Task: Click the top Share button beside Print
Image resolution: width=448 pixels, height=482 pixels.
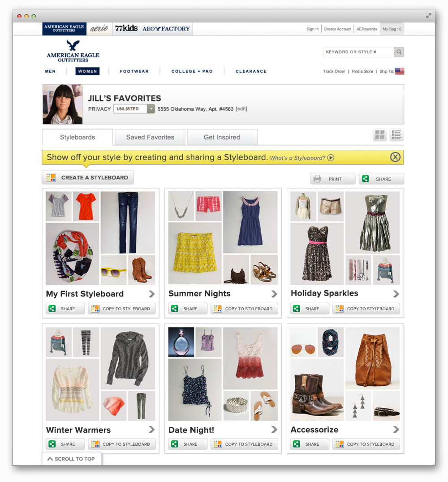Action: pos(381,179)
